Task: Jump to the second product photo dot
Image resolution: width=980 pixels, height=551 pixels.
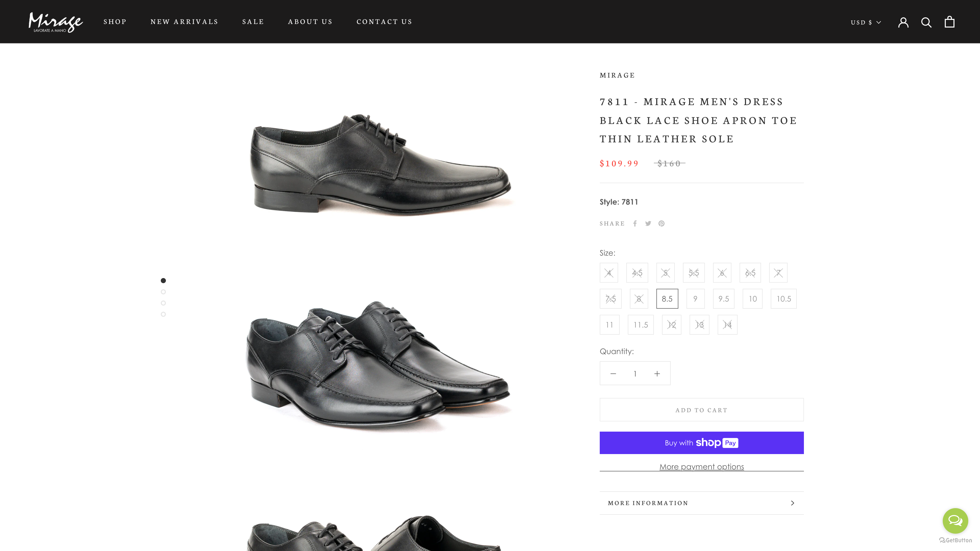Action: click(164, 292)
